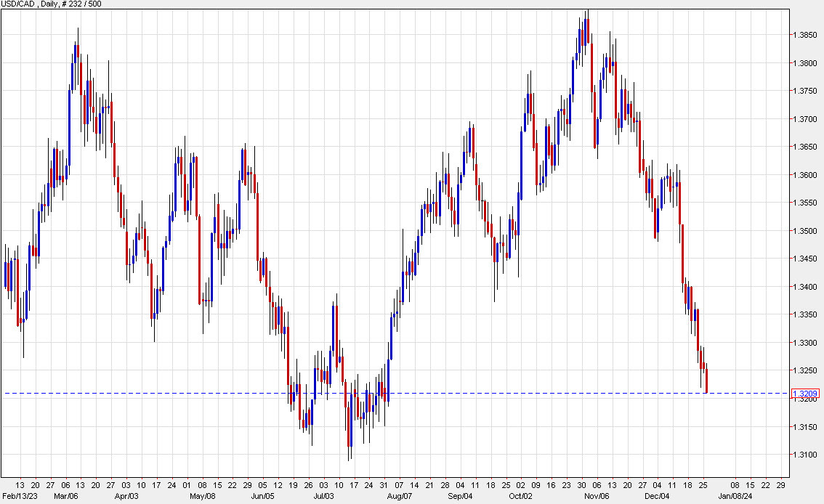Click the Jul/03 date axis label
The width and height of the screenshot is (824, 504).
tap(325, 497)
